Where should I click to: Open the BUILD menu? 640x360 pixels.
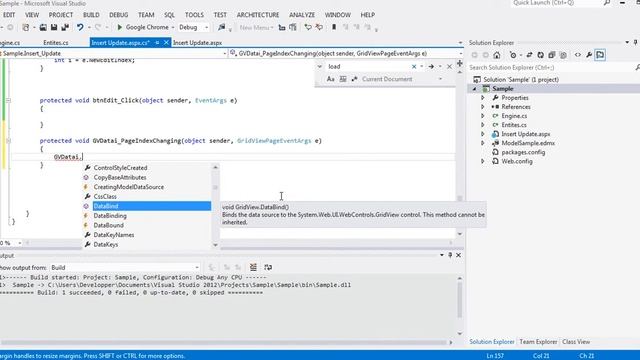click(x=91, y=15)
